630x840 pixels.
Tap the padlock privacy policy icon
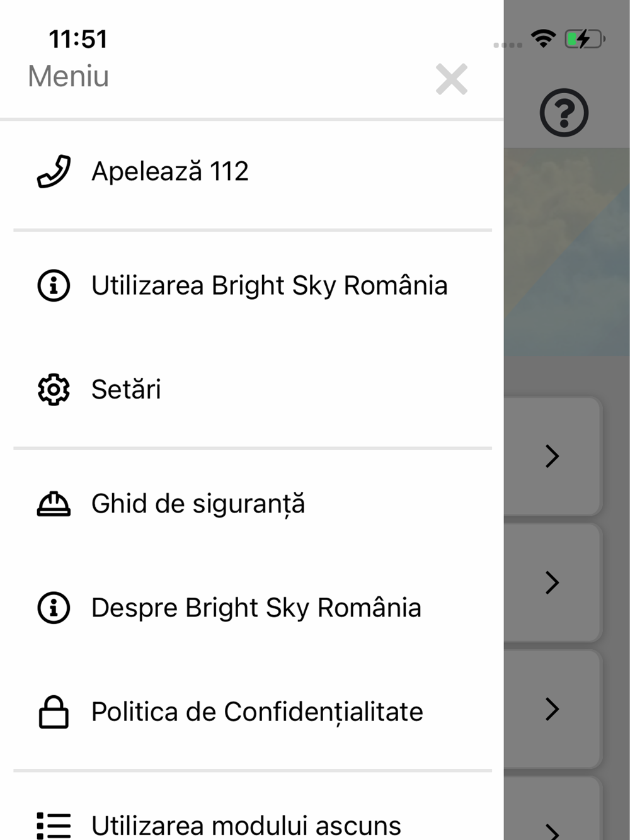click(x=54, y=712)
